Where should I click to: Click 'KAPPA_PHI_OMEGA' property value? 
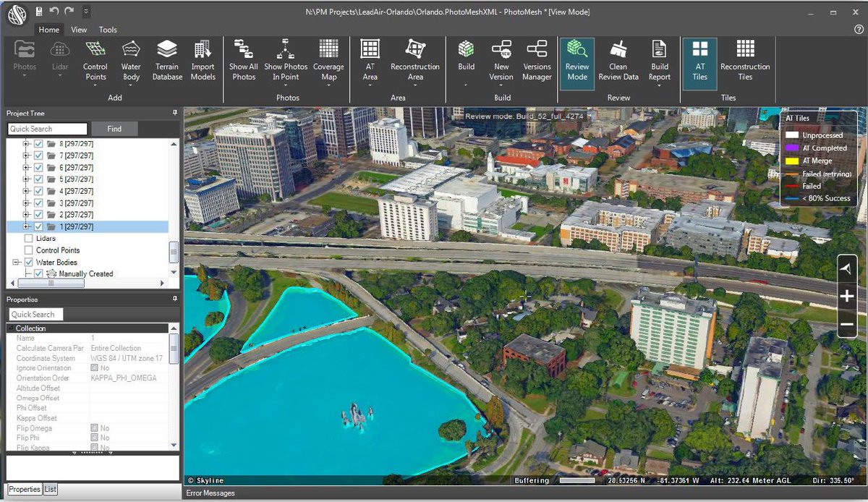(124, 378)
